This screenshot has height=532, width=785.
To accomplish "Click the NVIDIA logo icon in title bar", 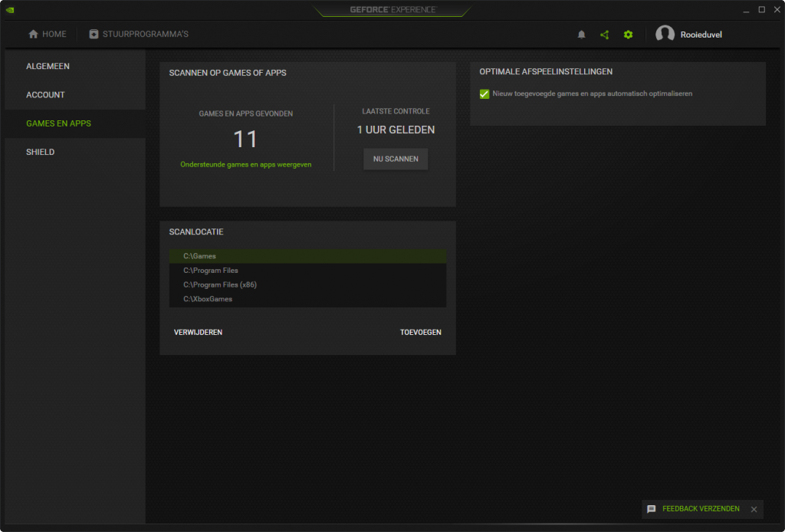I will pyautogui.click(x=10, y=9).
